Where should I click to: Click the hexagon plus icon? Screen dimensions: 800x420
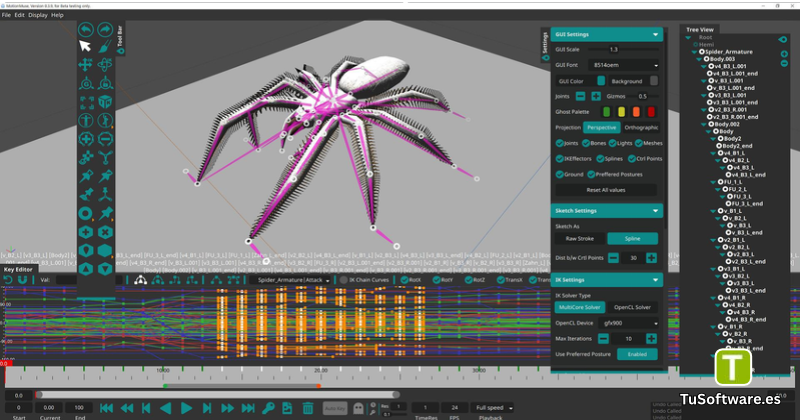[x=86, y=232]
